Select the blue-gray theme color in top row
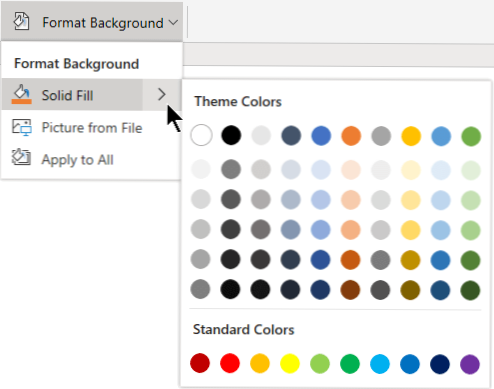 (291, 136)
